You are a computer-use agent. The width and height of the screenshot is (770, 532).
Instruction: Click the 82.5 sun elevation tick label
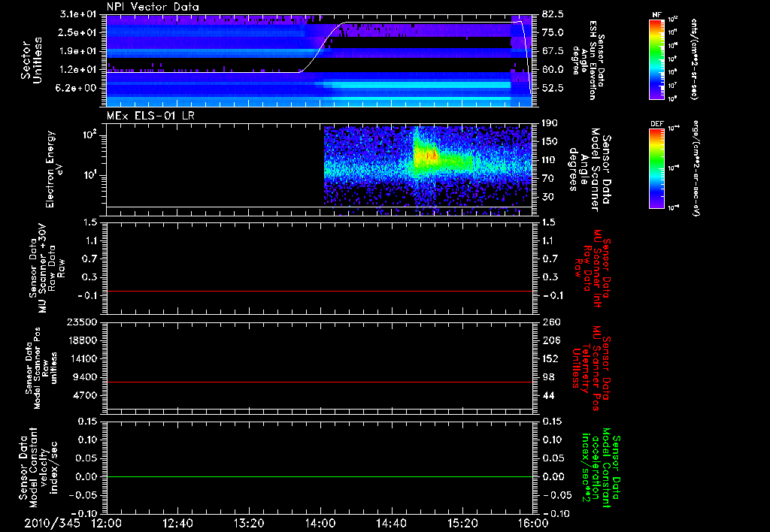[x=553, y=14]
